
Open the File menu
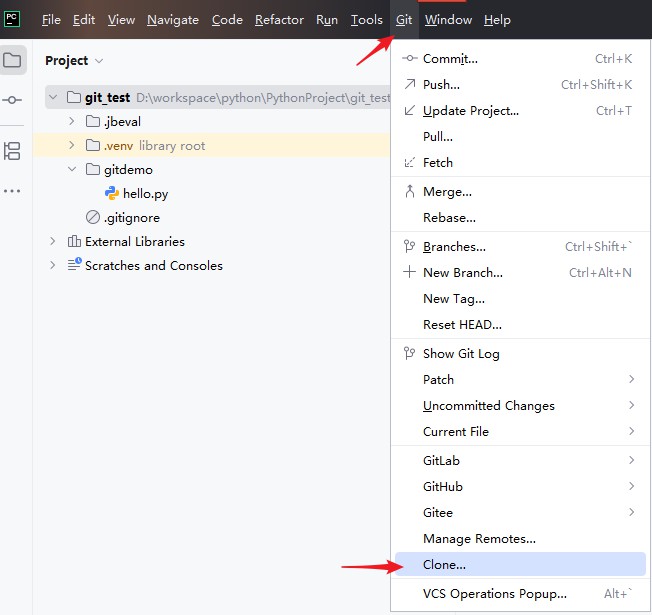pos(51,20)
